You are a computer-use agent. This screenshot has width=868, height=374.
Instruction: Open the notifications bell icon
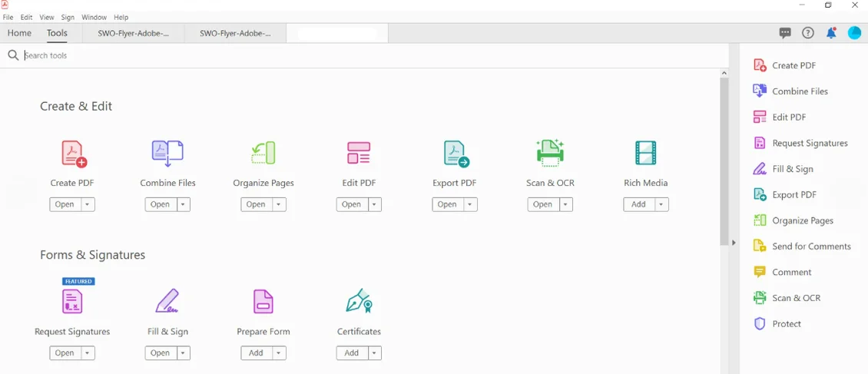[x=831, y=33]
